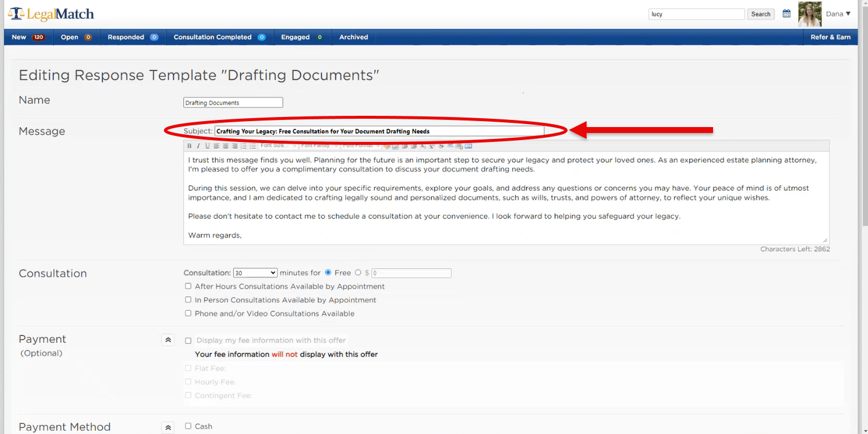This screenshot has width=868, height=434.
Task: Click the underline formatting icon
Action: pos(207,146)
